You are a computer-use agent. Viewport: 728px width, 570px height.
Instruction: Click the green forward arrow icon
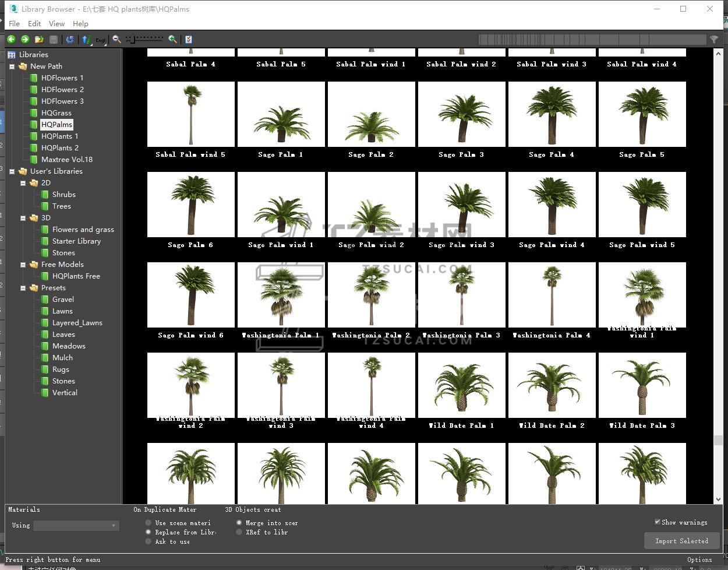click(x=25, y=39)
